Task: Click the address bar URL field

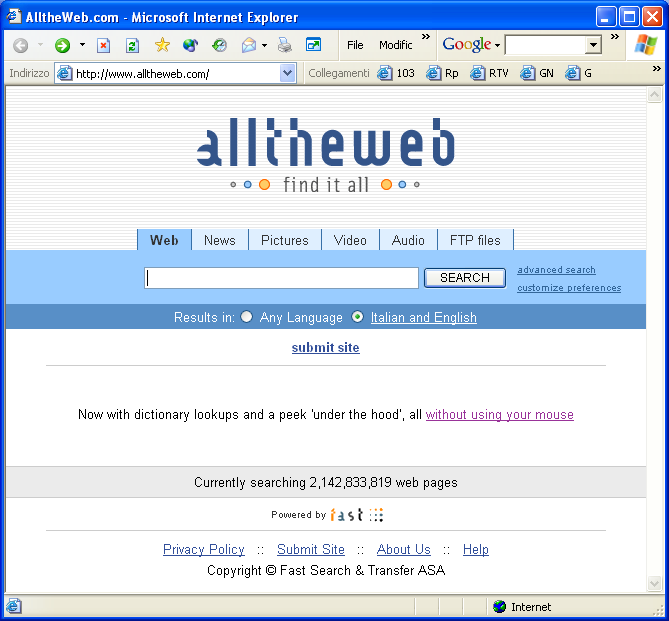Action: click(177, 74)
